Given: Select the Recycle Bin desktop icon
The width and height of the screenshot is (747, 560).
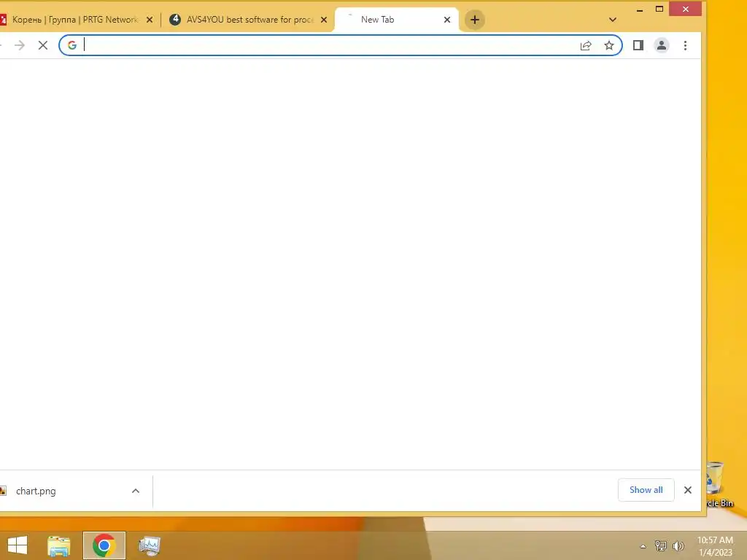Looking at the screenshot, I should 719,485.
